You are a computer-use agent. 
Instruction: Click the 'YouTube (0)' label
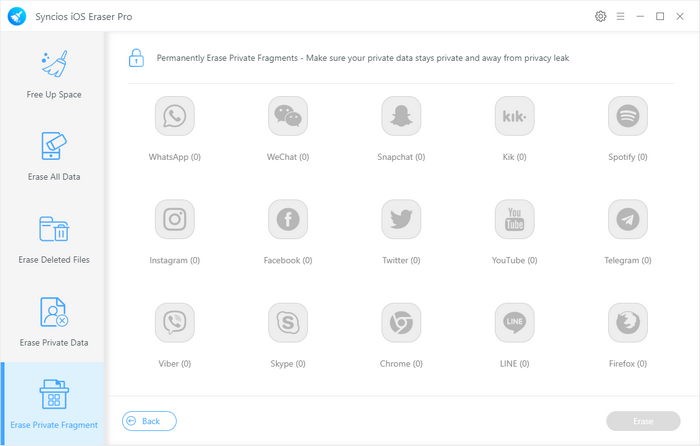click(514, 260)
